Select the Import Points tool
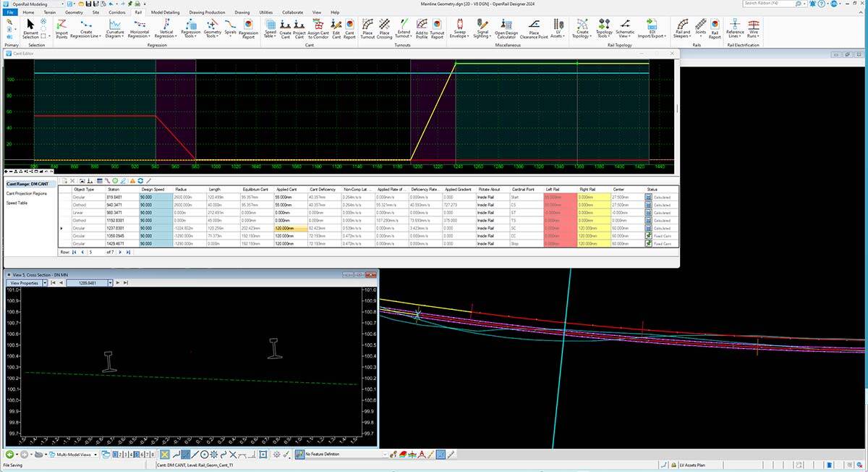This screenshot has height=472, width=868. [61, 28]
